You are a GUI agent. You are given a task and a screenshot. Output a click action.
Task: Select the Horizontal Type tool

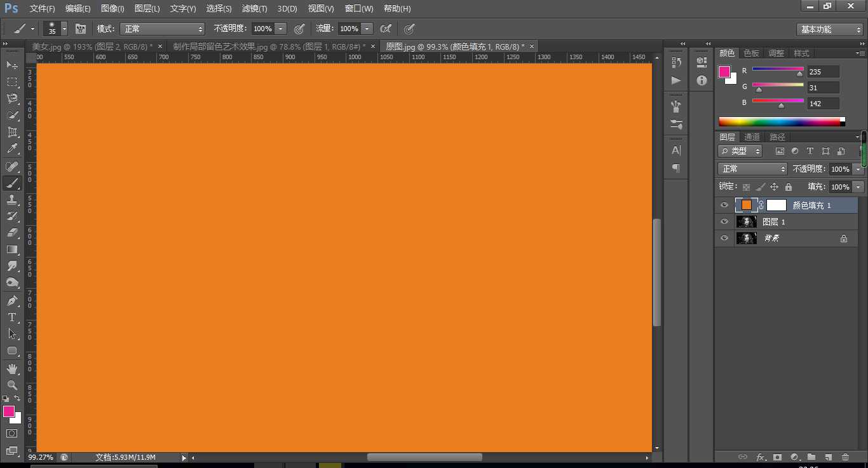12,317
